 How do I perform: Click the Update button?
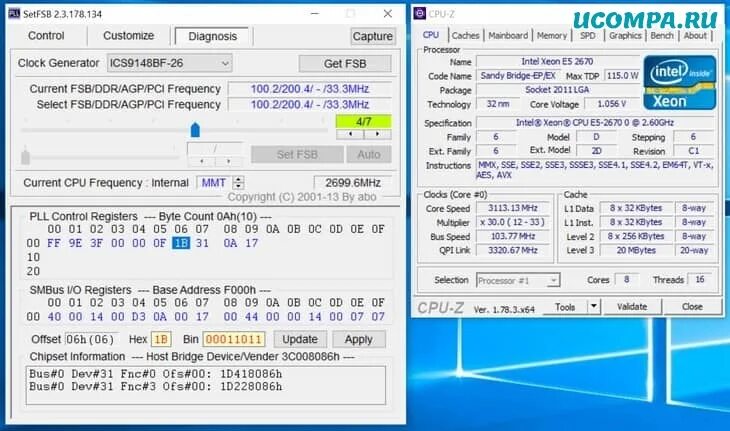coord(300,339)
